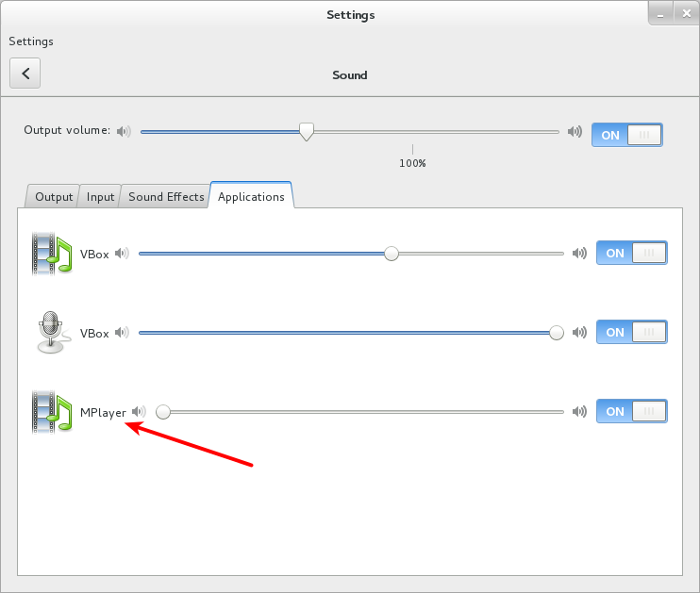Screen dimensions: 700x593
Task: Click the high-volume speaker icon of Output volume
Action: (x=575, y=131)
